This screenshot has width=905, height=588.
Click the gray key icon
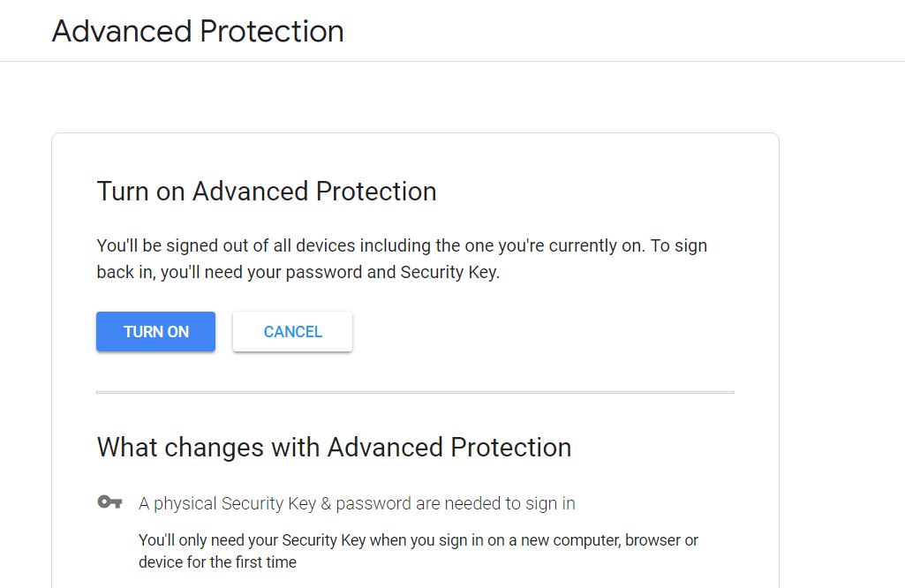109,502
